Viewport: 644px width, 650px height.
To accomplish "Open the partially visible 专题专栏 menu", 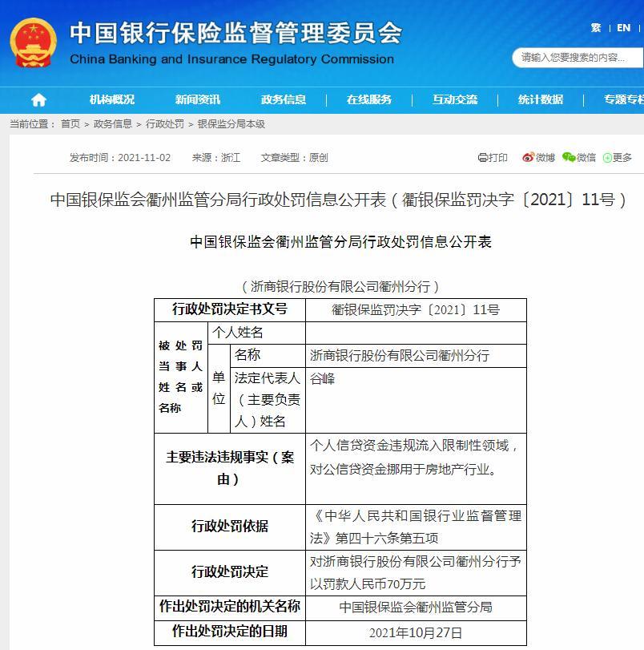I will tap(624, 99).
